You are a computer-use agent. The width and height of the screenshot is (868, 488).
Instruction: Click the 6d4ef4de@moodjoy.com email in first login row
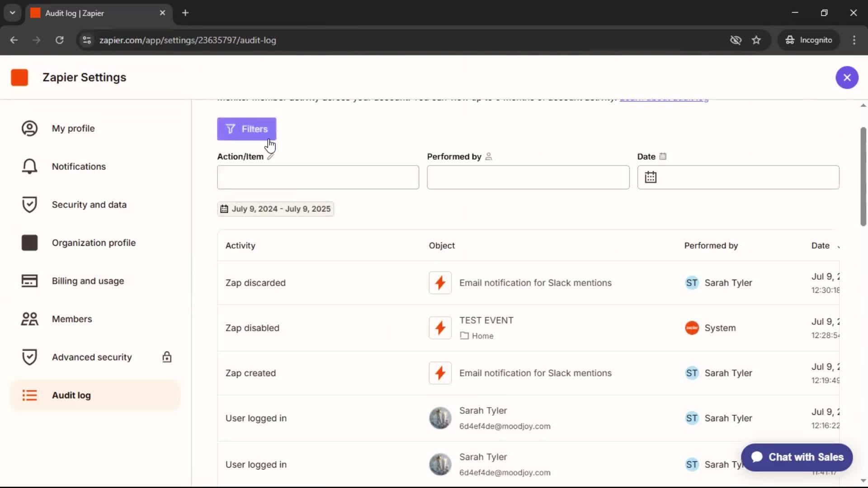point(505,426)
